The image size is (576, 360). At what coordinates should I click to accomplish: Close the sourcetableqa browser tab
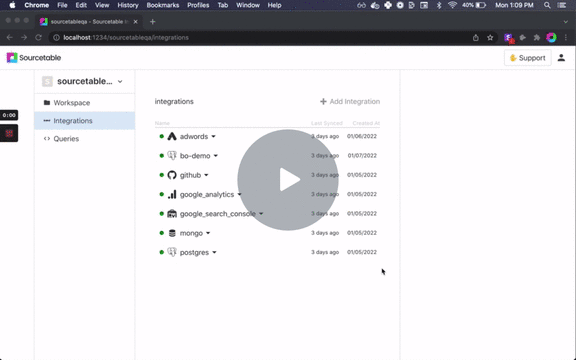tap(135, 22)
